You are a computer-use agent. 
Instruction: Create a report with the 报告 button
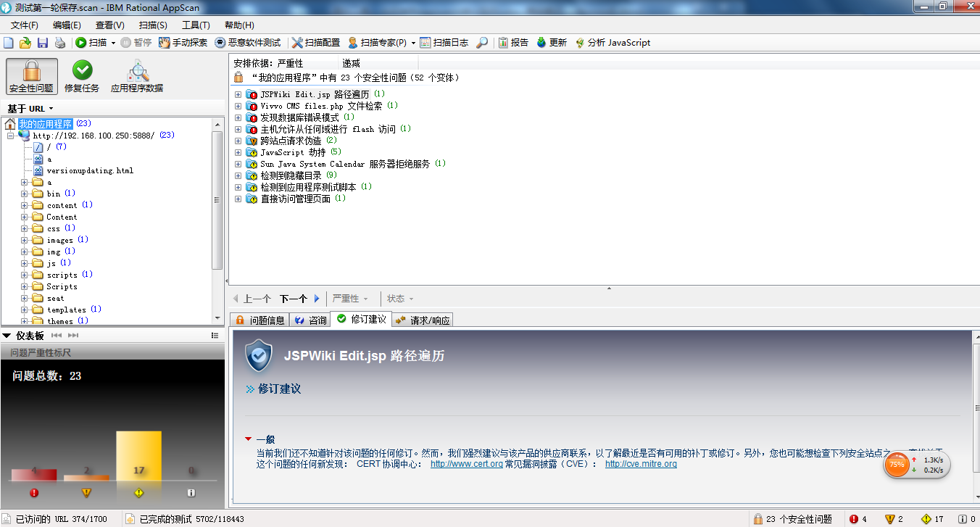[514, 43]
